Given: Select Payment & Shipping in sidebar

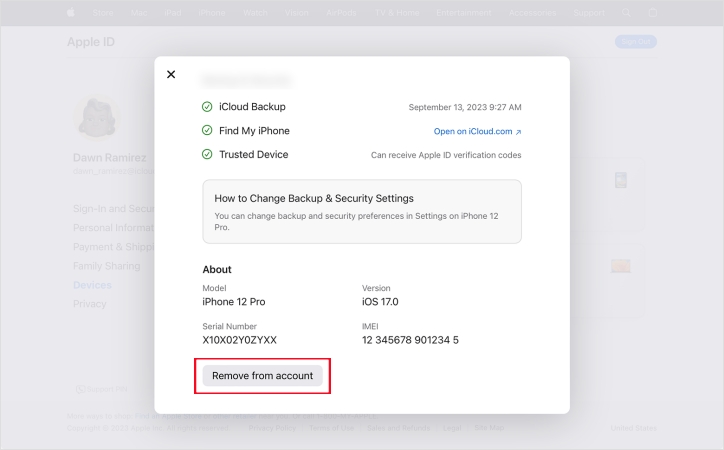Looking at the screenshot, I should point(114,247).
